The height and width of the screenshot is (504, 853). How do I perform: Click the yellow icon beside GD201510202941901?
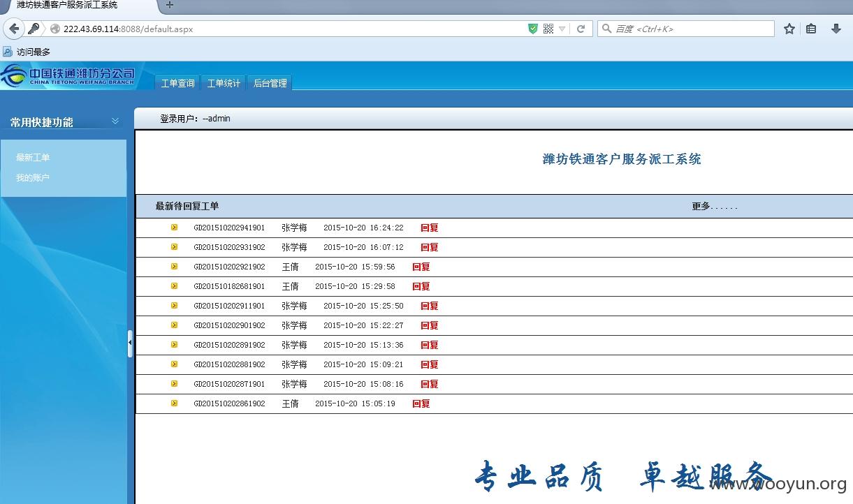click(x=175, y=227)
